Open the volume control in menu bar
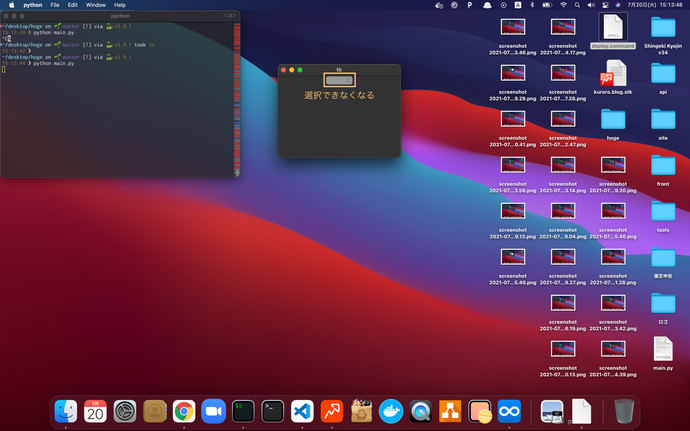Viewport: 690px width, 431px height. [x=591, y=5]
